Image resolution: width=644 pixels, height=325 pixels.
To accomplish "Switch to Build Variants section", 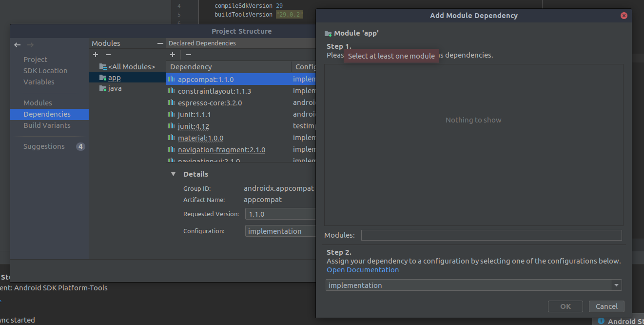I will pyautogui.click(x=47, y=125).
